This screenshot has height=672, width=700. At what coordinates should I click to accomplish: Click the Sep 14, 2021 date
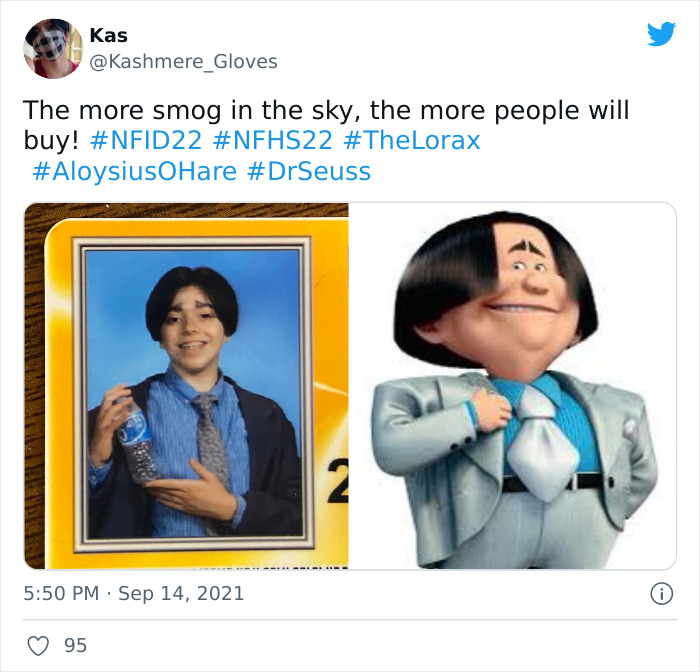[x=181, y=594]
